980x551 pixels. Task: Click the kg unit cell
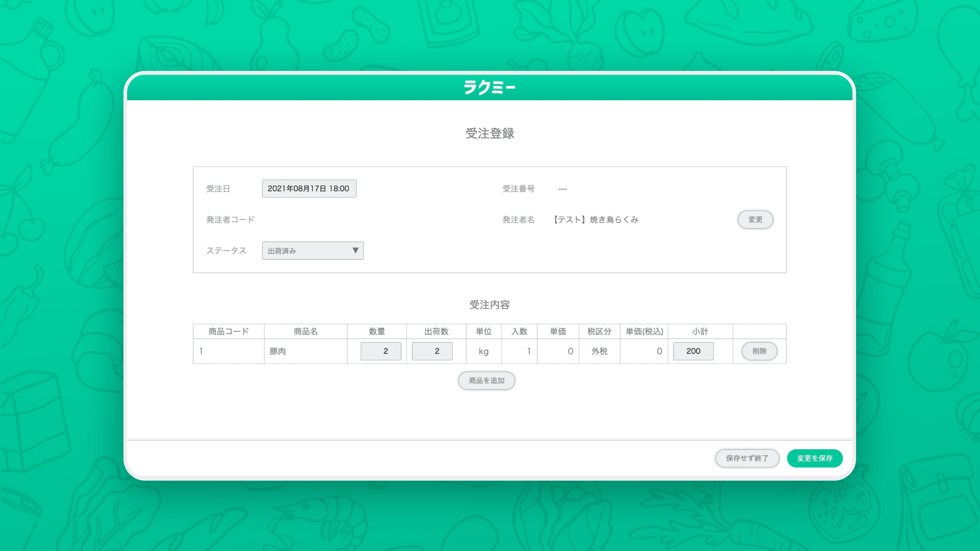coord(483,351)
